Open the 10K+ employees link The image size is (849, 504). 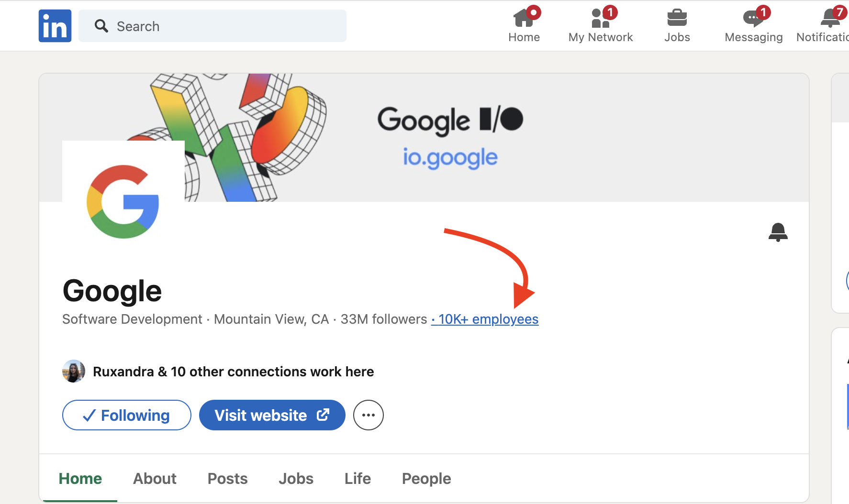[485, 319]
